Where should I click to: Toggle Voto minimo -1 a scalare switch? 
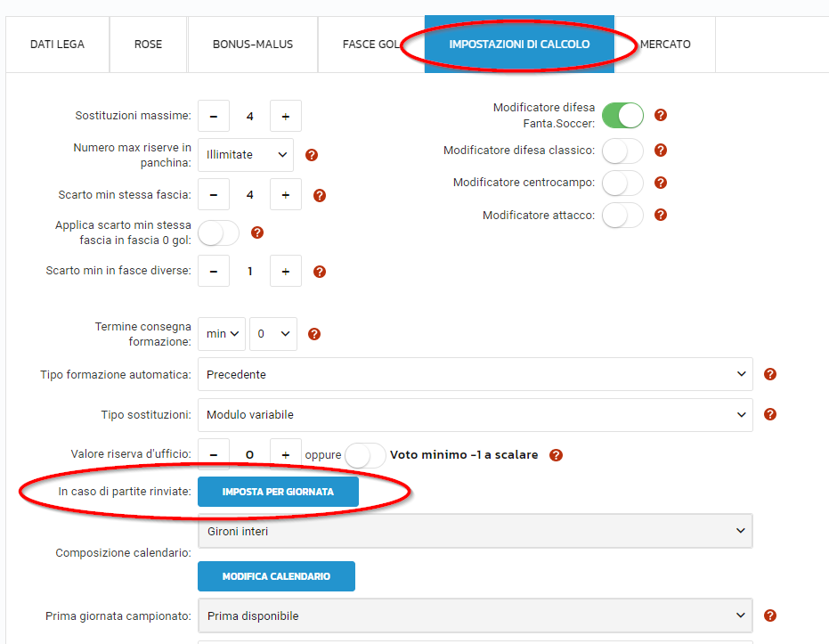[x=365, y=455]
